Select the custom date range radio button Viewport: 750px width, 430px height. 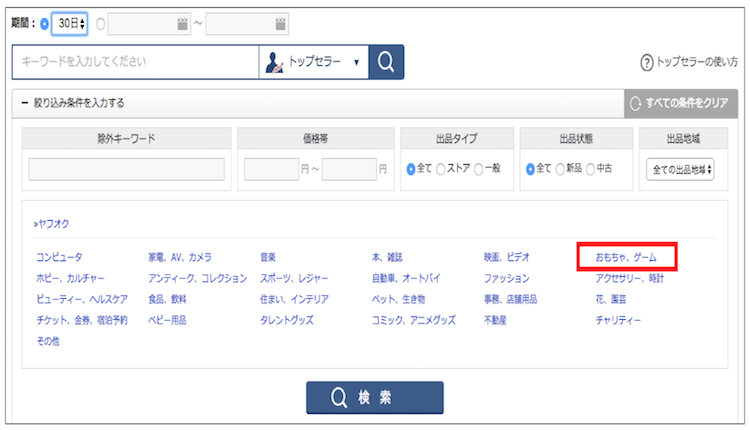(x=98, y=23)
